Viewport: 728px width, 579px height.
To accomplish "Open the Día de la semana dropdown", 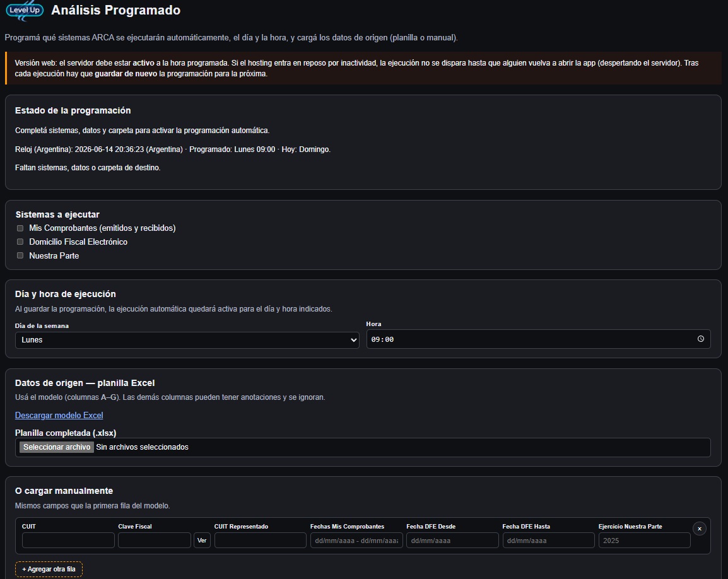I will tap(187, 340).
